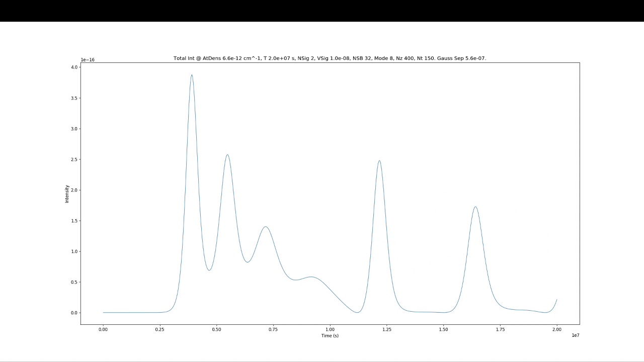Click the y-axis tick label 0.5
Screen dimensions: 644x362
[x=74, y=282]
